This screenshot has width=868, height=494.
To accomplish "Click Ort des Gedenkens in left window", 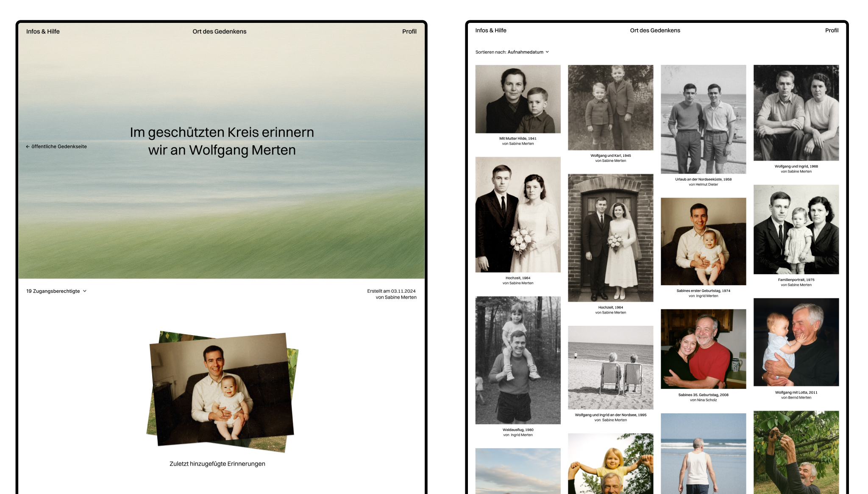I will 219,31.
